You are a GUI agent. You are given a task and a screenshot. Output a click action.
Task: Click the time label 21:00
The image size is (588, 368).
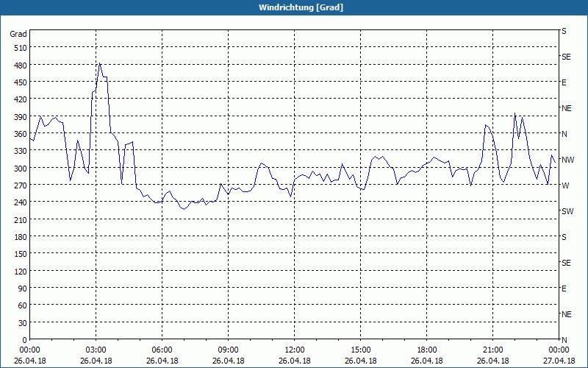(x=492, y=350)
